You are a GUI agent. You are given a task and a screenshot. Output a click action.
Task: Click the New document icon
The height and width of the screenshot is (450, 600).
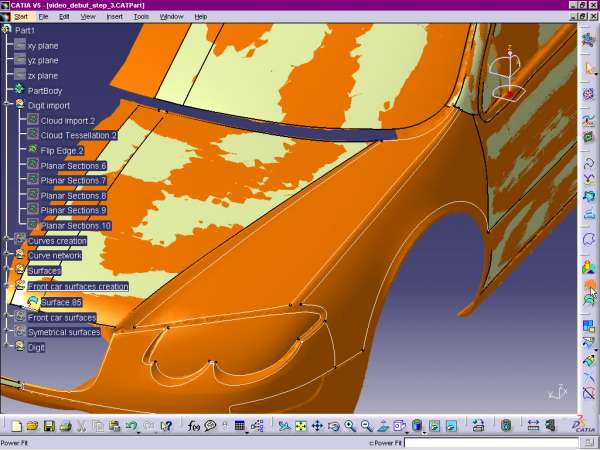tap(15, 426)
